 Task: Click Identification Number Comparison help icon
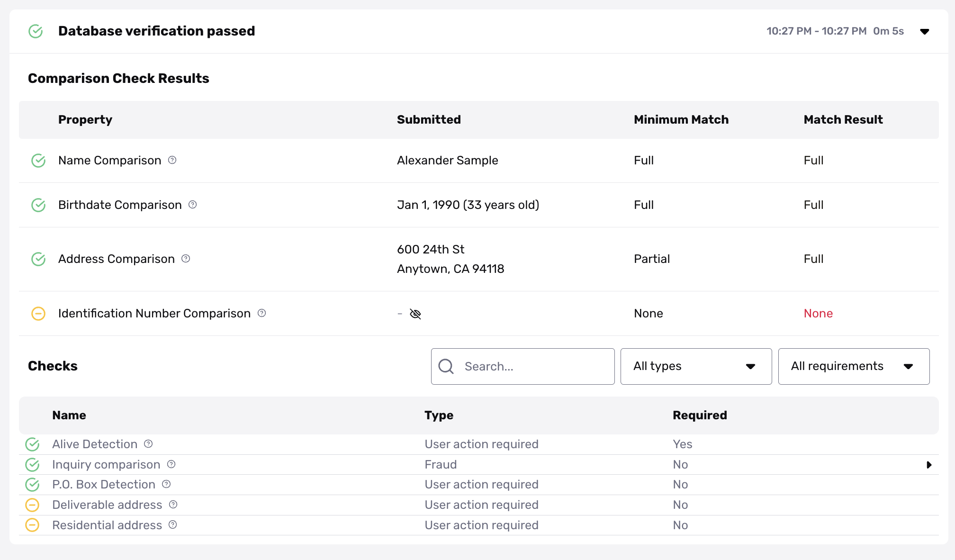(261, 313)
